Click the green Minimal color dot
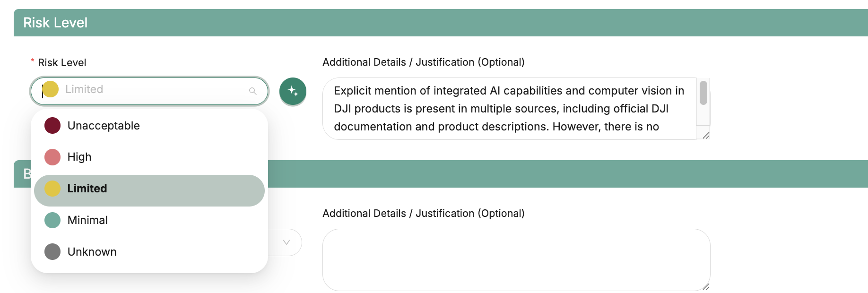 [x=52, y=220]
